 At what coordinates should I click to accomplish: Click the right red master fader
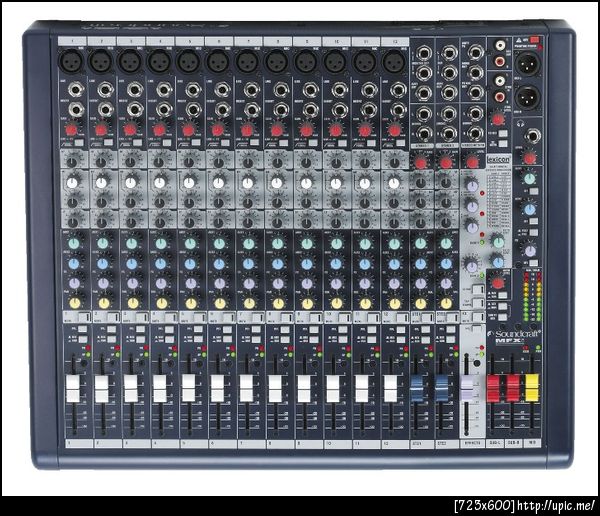click(x=513, y=389)
